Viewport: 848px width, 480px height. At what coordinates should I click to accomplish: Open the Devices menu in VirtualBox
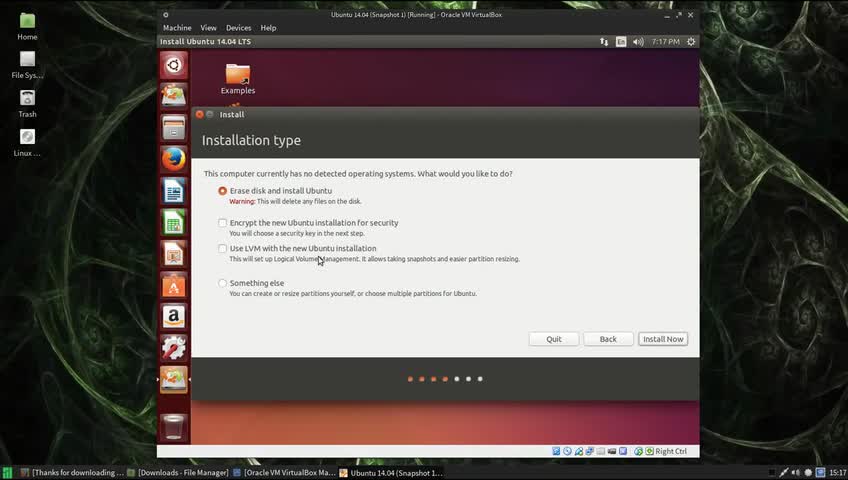pos(238,28)
